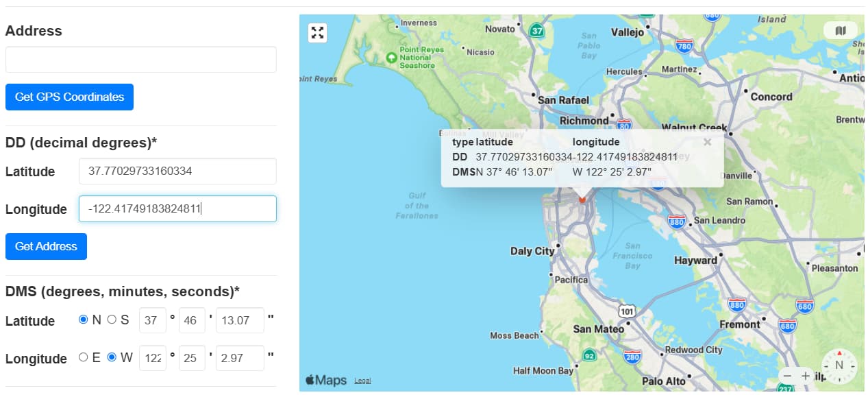Screen dimensions: 868x395
Task: Click the Get GPS Coordinates button
Action: pyautogui.click(x=69, y=97)
